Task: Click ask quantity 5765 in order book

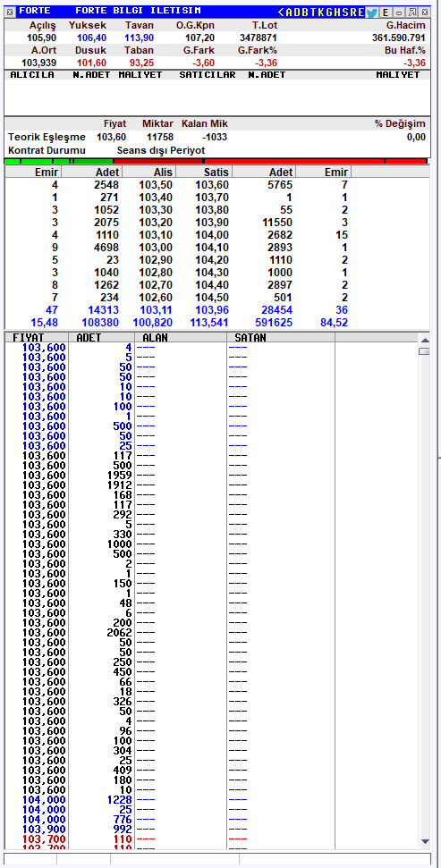Action: pos(280,185)
